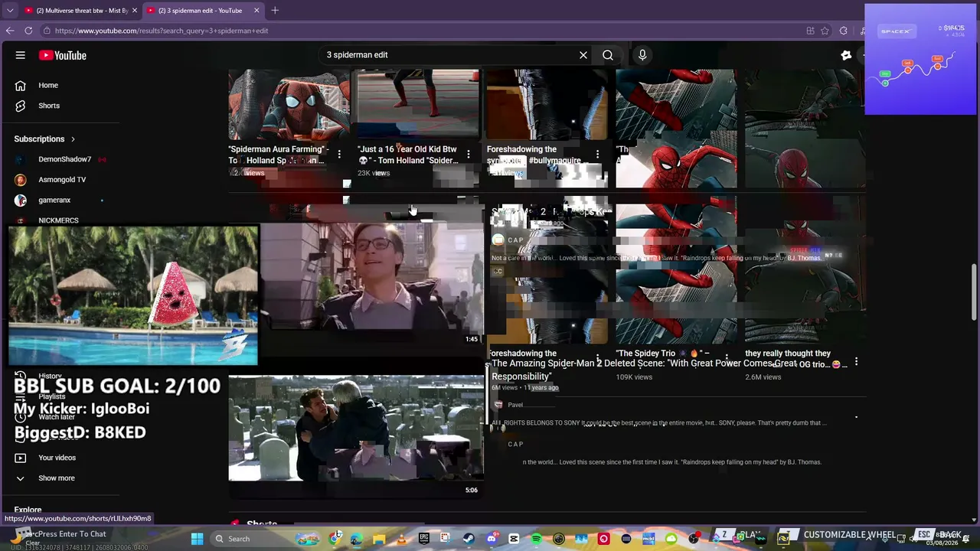Open Epic Games Launcher from the taskbar

pyautogui.click(x=424, y=539)
